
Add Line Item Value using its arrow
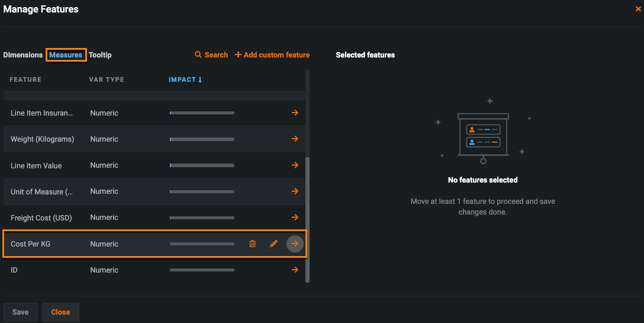pos(295,165)
